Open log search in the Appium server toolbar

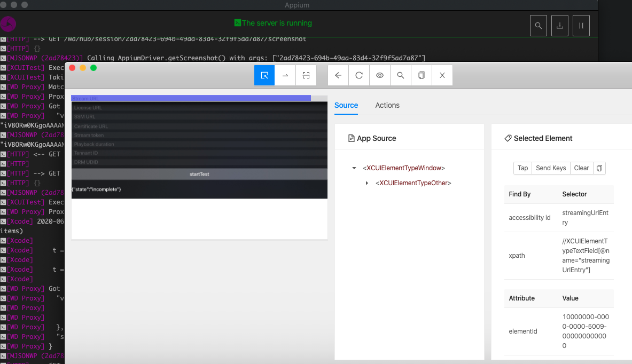pos(538,25)
